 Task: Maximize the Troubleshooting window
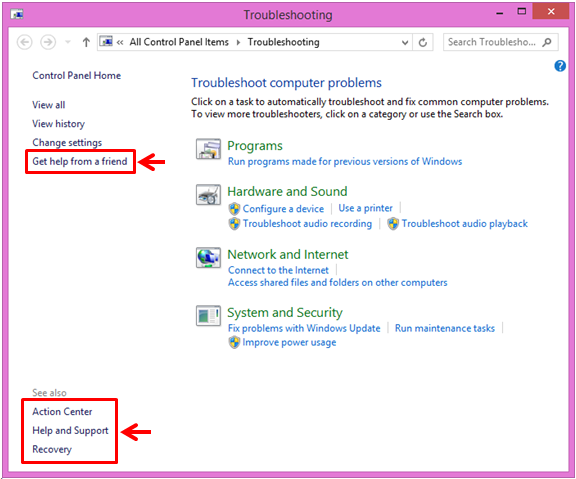coord(521,11)
